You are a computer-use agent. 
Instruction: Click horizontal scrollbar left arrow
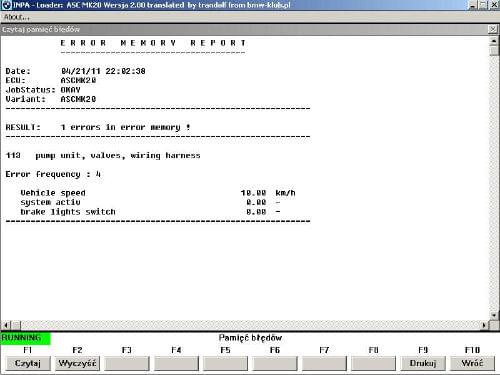coord(6,325)
